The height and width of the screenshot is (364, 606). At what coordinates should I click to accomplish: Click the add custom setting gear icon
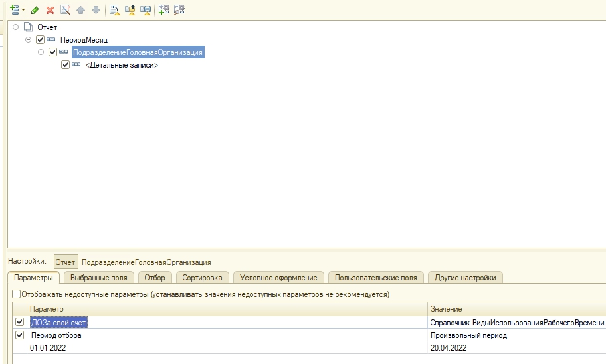(163, 10)
